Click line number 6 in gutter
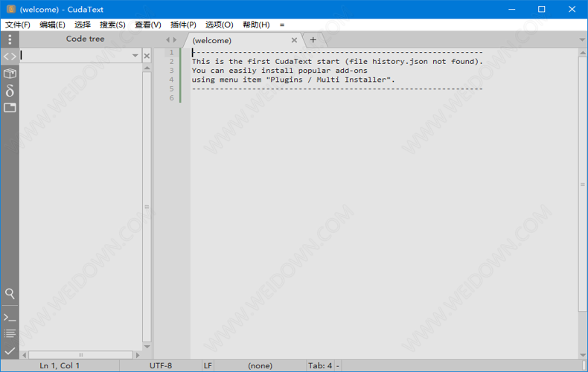 click(x=171, y=98)
